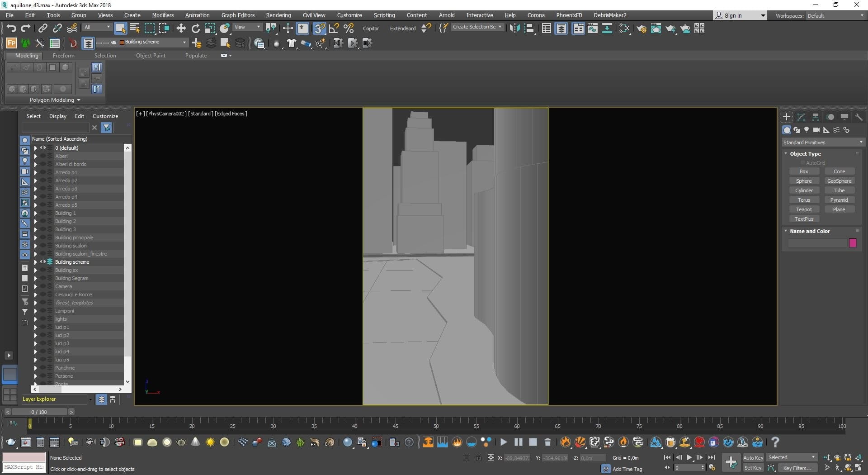
Task: Toggle 3D Snaps icon
Action: pyautogui.click(x=320, y=28)
